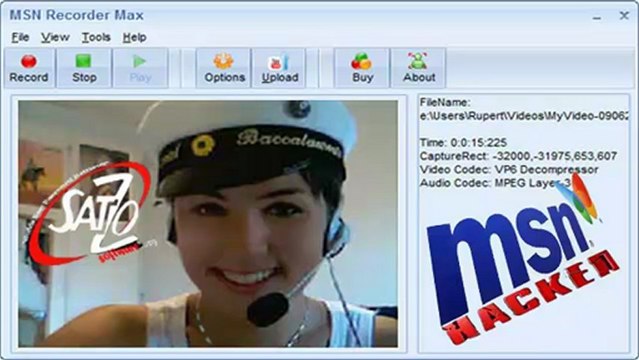The height and width of the screenshot is (360, 639).
Task: Open the Options gear tool
Action: tap(224, 68)
